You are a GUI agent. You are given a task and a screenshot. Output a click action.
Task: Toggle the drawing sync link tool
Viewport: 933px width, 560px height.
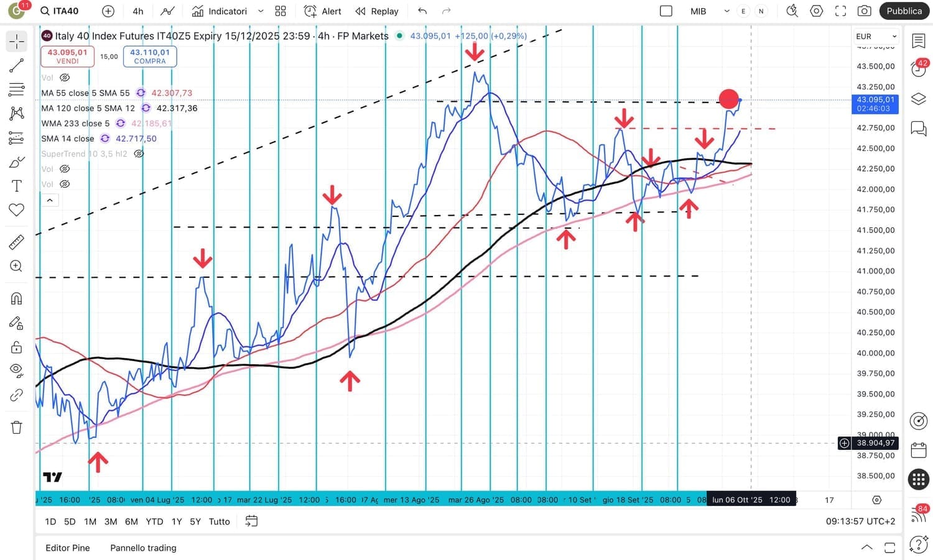point(17,395)
